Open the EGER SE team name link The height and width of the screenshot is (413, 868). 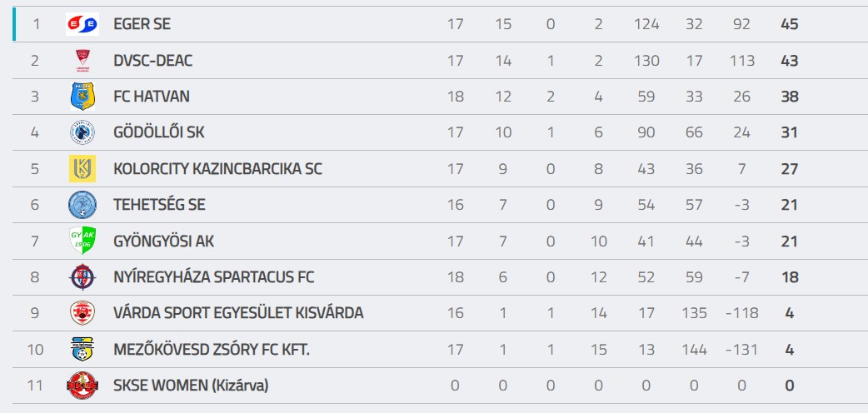click(142, 24)
